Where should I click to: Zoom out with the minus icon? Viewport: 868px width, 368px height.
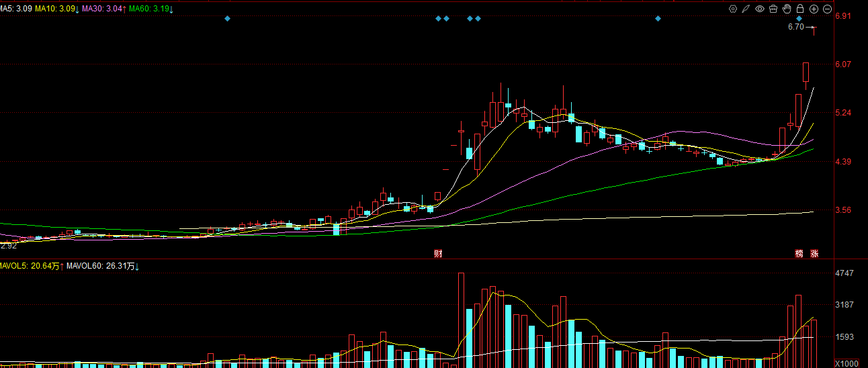[x=827, y=9]
